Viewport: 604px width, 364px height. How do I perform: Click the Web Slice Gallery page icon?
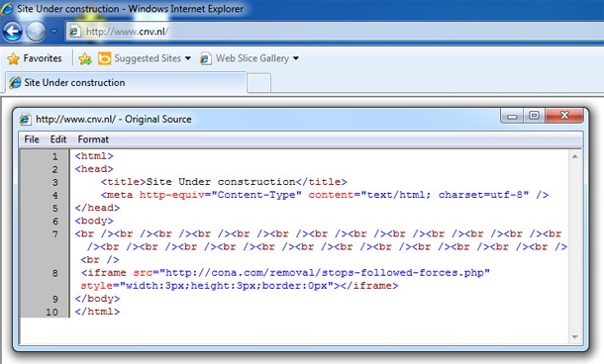point(205,58)
